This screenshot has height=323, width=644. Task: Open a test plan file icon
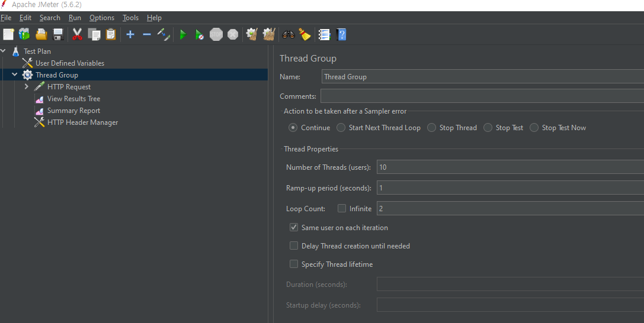[x=41, y=34]
